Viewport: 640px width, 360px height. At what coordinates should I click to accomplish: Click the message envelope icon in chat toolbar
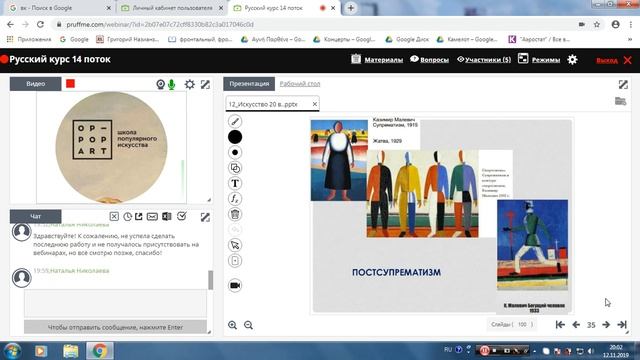(152, 216)
